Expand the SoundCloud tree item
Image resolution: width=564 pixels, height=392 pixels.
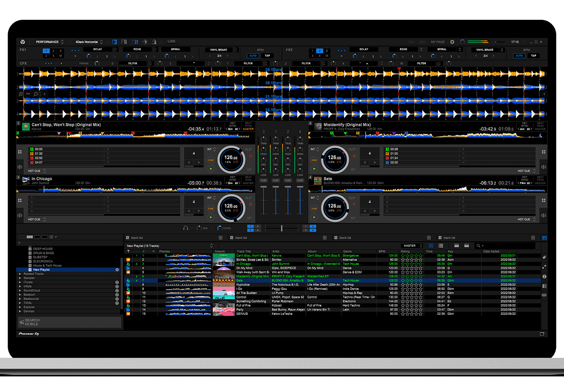click(19, 290)
